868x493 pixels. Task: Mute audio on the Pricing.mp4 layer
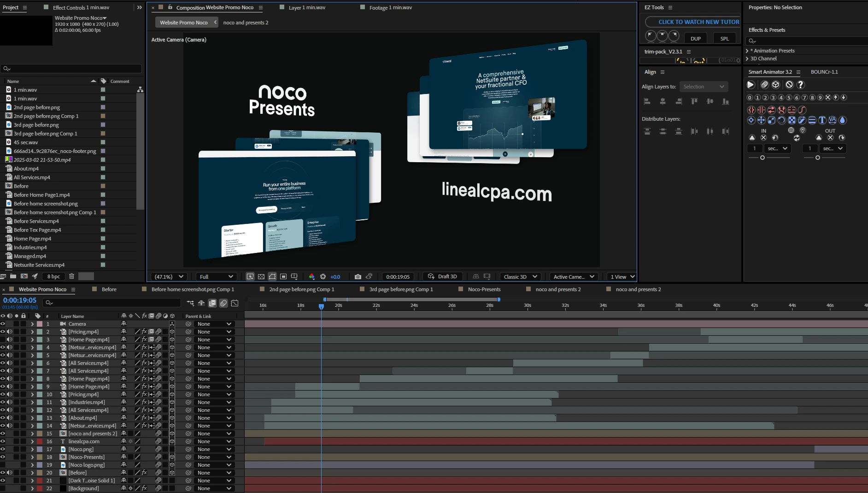[x=10, y=332]
